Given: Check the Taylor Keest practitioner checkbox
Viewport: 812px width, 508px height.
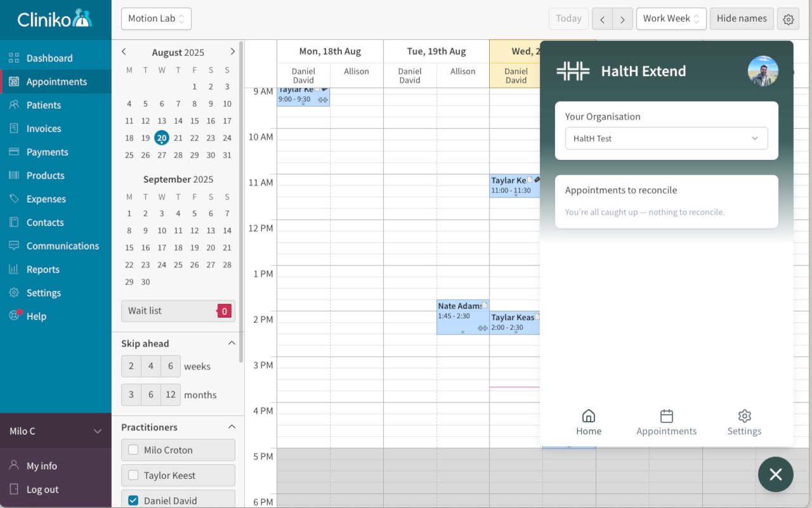Looking at the screenshot, I should [x=133, y=475].
